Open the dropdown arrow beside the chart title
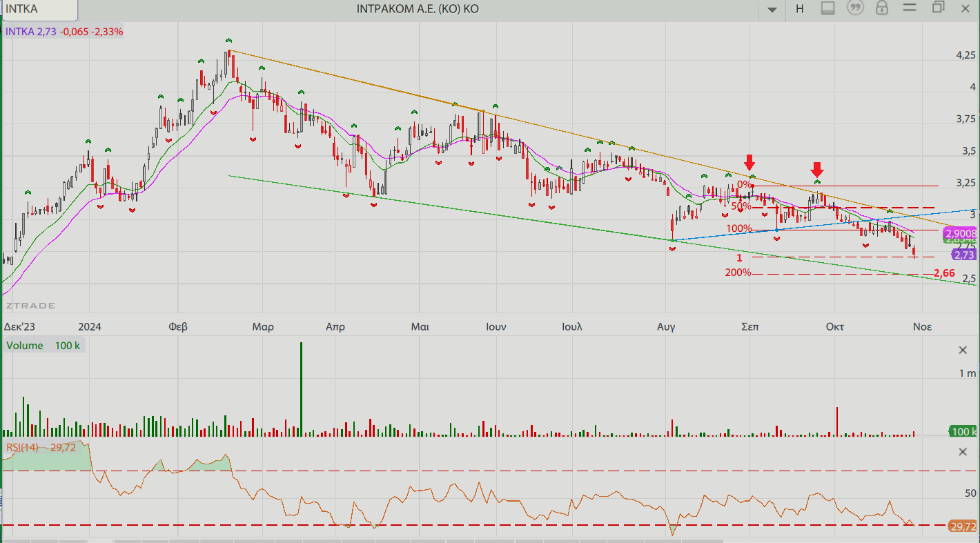This screenshot has height=543, width=980. coord(772,10)
